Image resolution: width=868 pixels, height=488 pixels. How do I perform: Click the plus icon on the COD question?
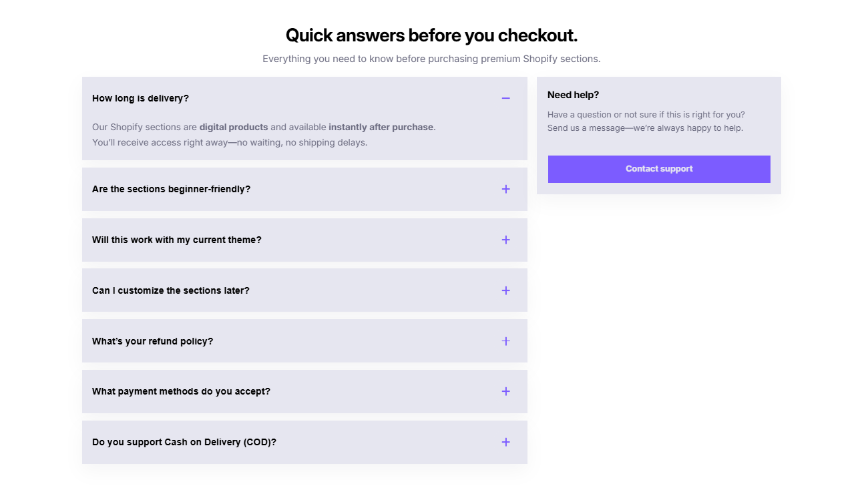tap(505, 442)
